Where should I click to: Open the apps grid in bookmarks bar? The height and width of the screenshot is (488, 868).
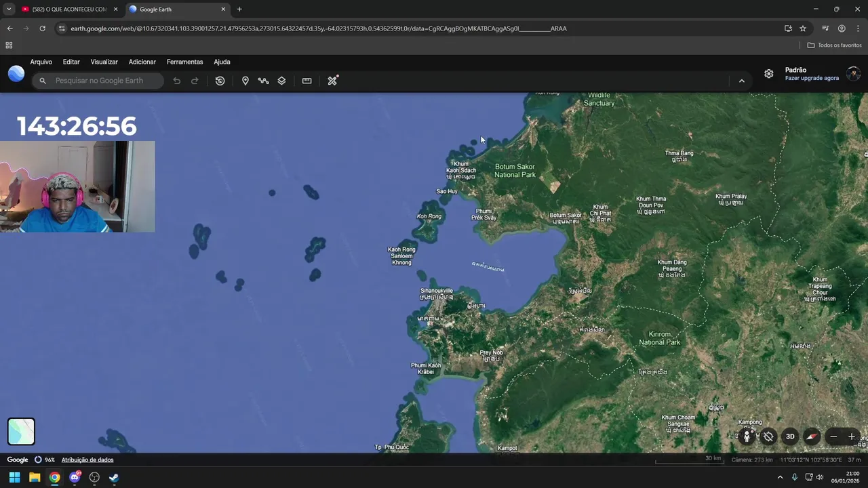tap(9, 45)
